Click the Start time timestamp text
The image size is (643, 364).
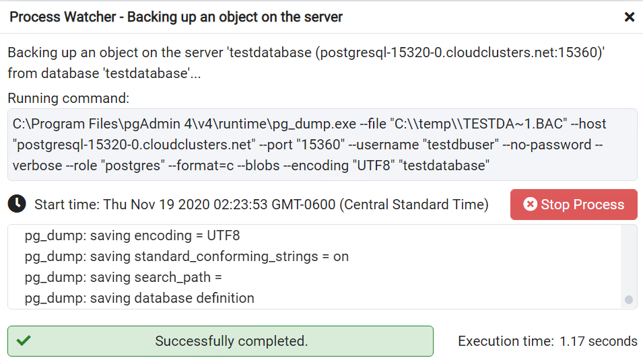[261, 205]
